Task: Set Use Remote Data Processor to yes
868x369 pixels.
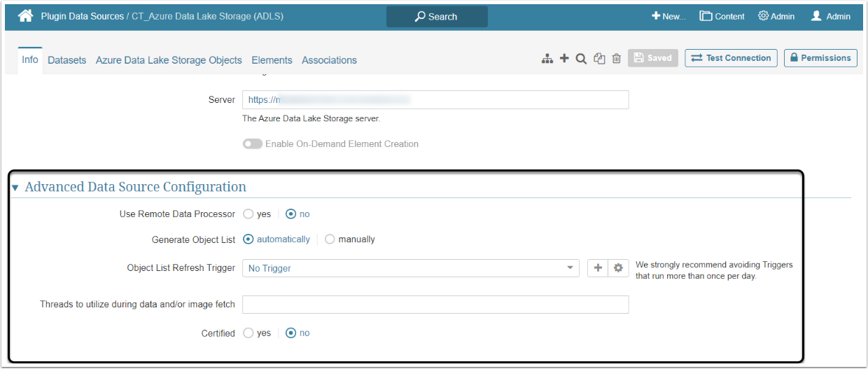Action: tap(248, 214)
